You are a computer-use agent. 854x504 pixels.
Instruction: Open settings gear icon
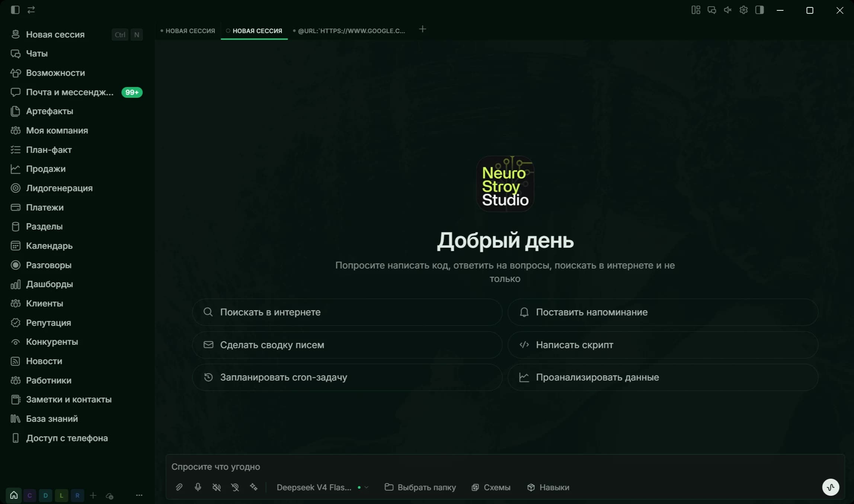point(743,10)
